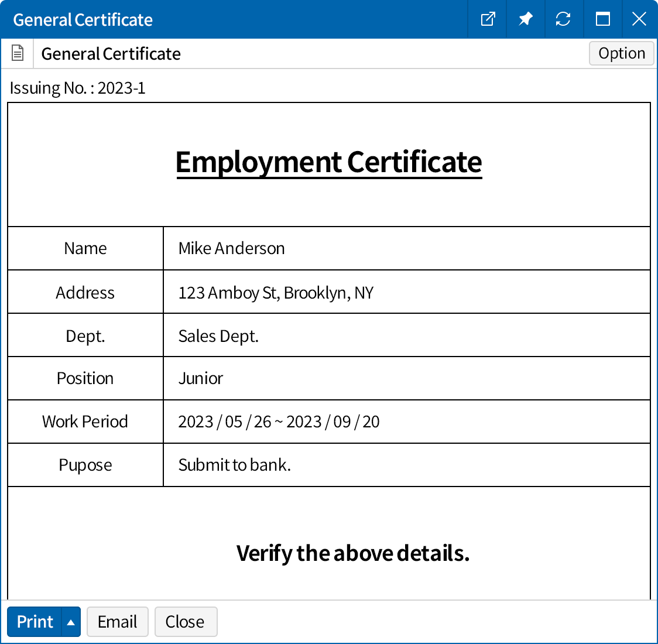Pin the General Certificate window

[x=525, y=19]
